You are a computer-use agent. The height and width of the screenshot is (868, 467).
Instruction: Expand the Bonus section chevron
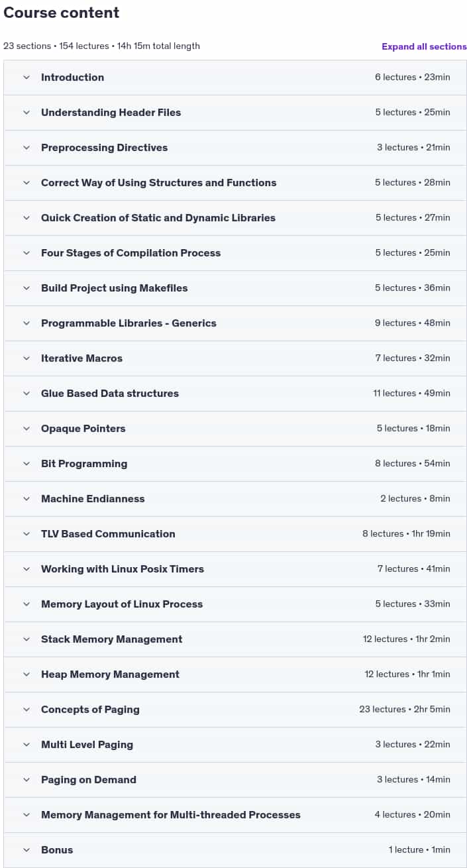[x=26, y=850]
